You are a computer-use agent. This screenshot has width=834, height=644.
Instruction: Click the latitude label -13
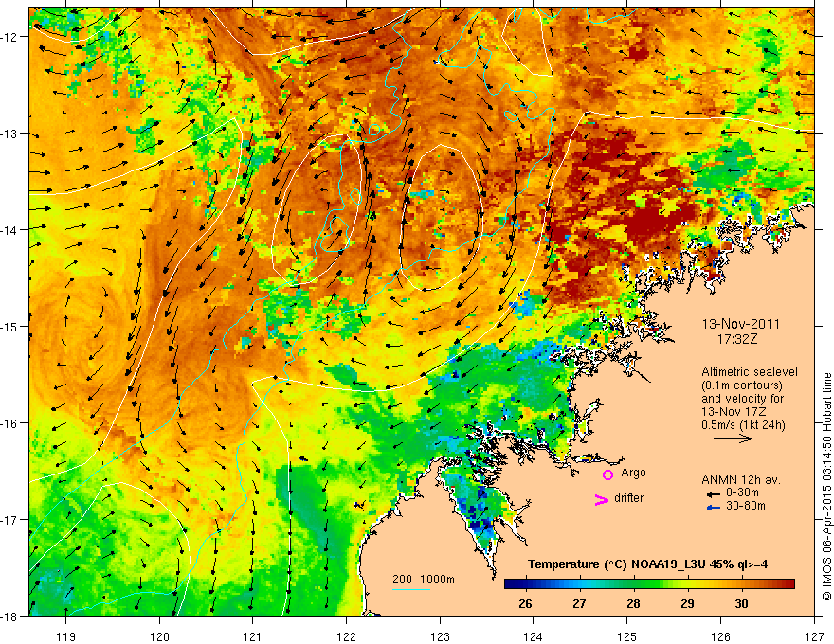click(10, 134)
